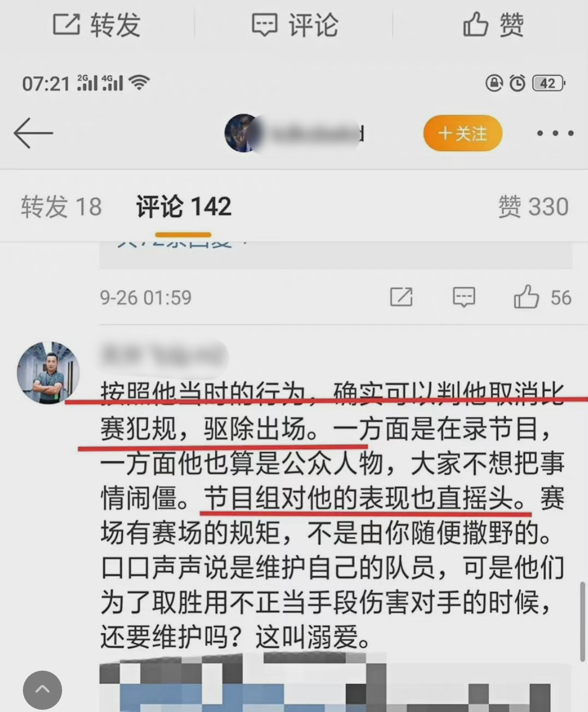Image resolution: width=588 pixels, height=712 pixels.
Task: Follow the author with +关注 button
Action: (463, 133)
